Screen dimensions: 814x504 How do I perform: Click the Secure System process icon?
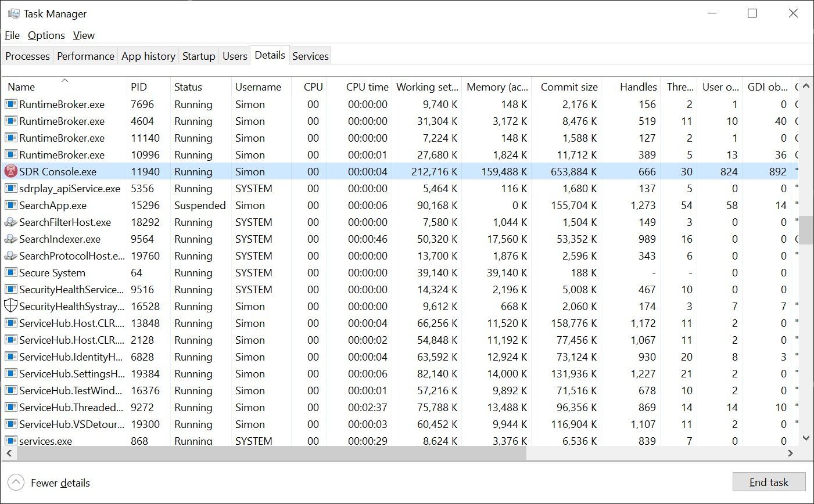click(10, 273)
